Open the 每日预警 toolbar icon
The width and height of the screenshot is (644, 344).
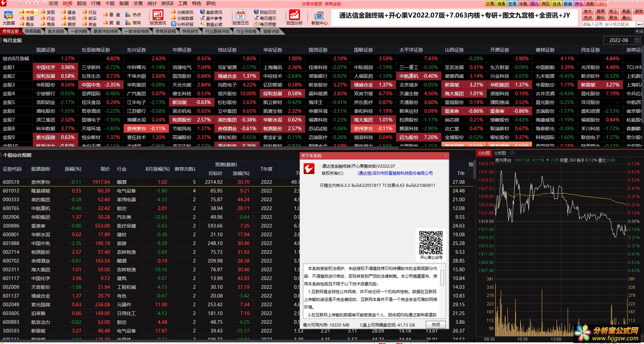click(x=265, y=24)
